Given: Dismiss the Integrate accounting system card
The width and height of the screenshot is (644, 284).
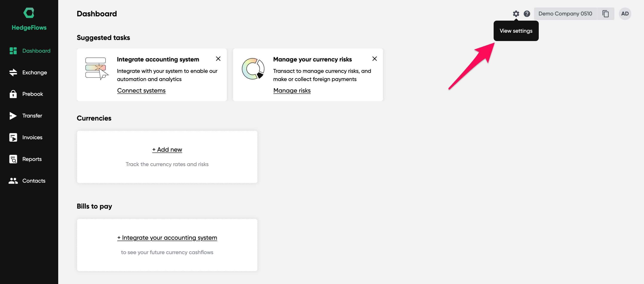Looking at the screenshot, I should 218,59.
